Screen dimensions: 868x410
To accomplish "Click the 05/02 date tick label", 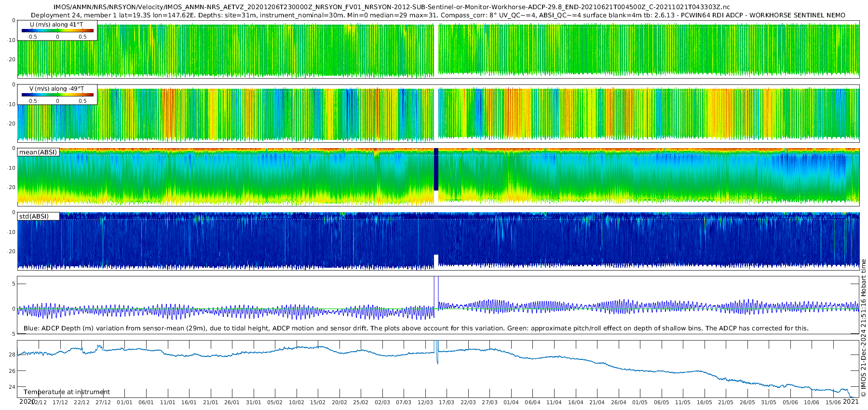I will pos(275,402).
